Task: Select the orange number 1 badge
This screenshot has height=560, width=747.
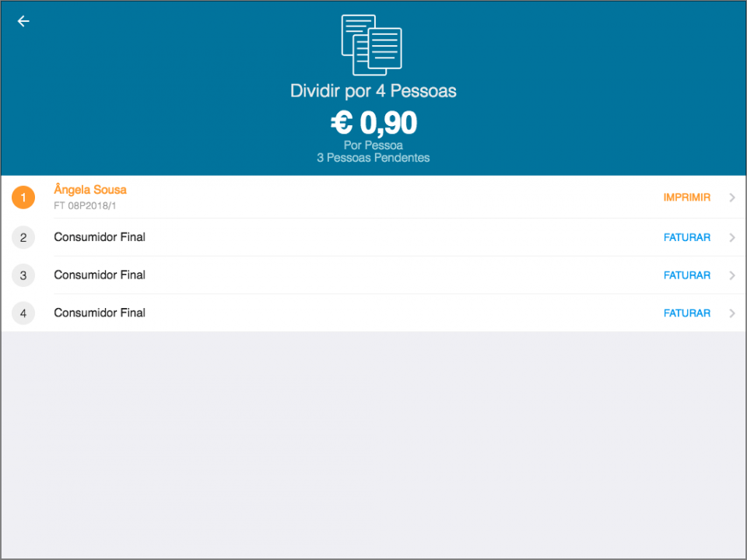Action: click(23, 198)
